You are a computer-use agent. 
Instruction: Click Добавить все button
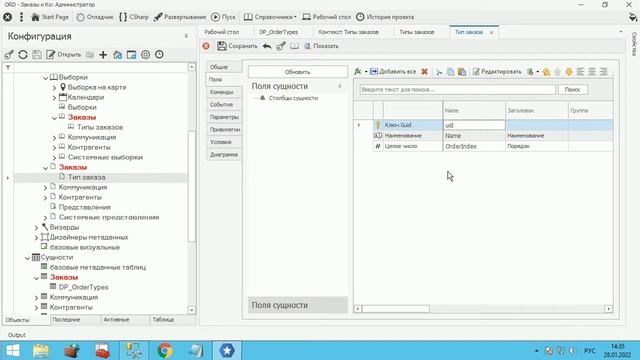point(393,72)
